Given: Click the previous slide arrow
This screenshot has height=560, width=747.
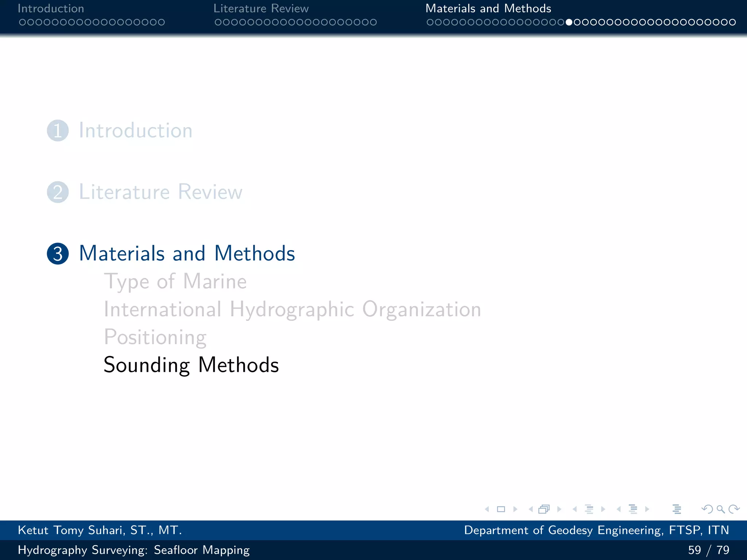Looking at the screenshot, I should click(x=487, y=509).
